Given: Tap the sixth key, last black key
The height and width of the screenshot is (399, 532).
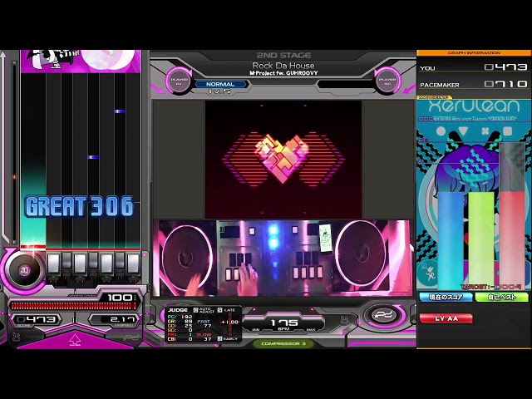Looking at the screenshot, I should [x=120, y=260].
